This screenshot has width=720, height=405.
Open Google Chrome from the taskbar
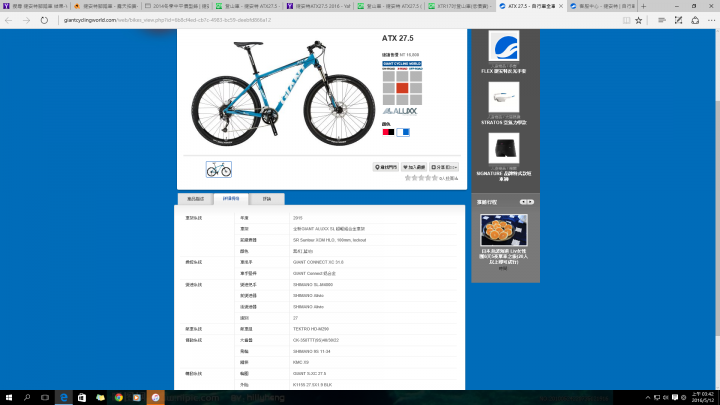118,398
